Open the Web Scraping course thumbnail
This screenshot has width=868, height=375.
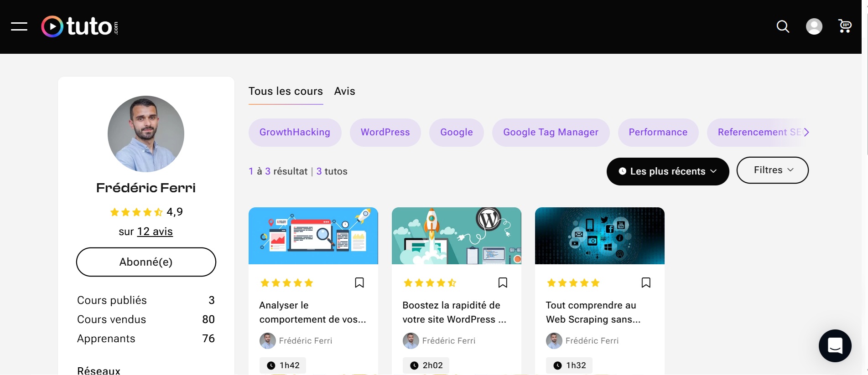[x=599, y=236]
